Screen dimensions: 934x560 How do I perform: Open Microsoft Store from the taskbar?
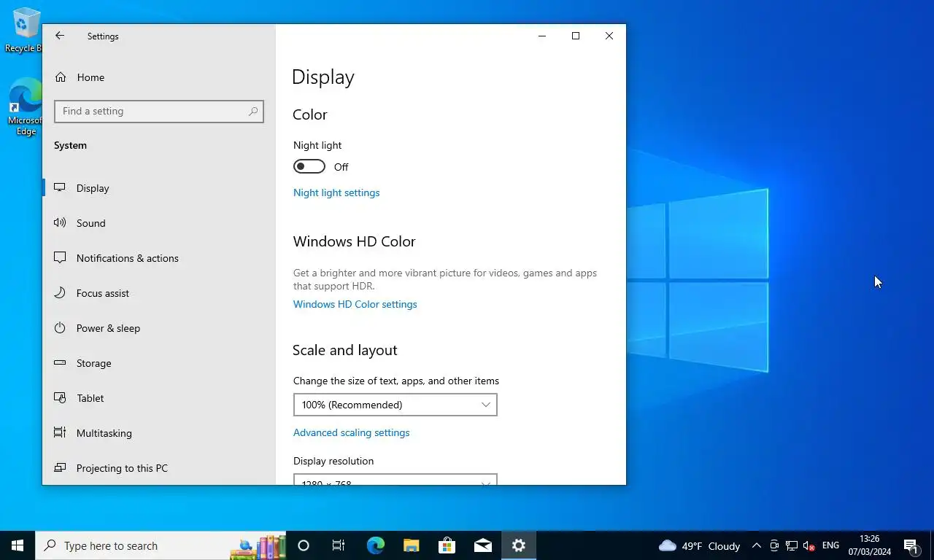(447, 545)
